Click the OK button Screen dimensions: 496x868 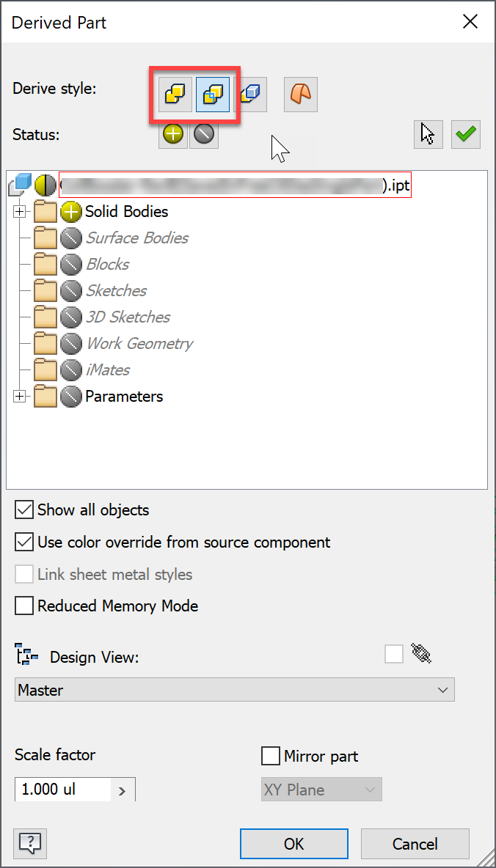(x=294, y=844)
